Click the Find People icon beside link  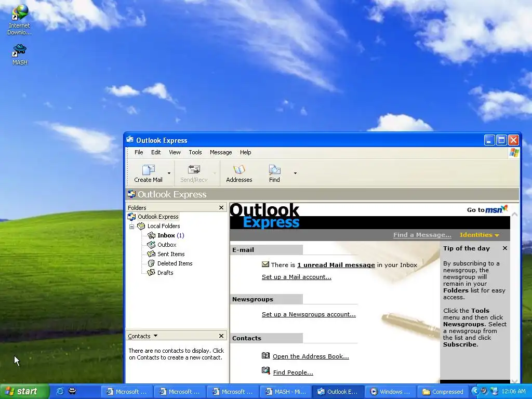click(x=265, y=370)
